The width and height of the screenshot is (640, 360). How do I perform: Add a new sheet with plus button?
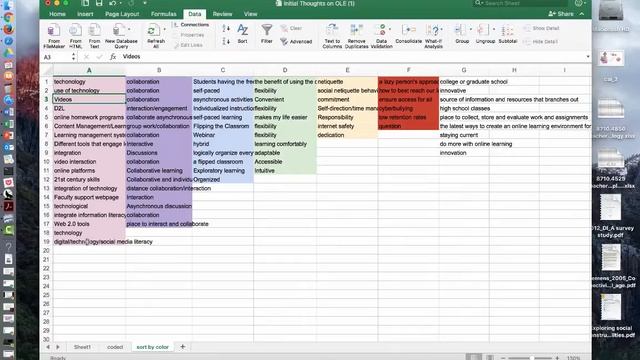[x=183, y=347]
